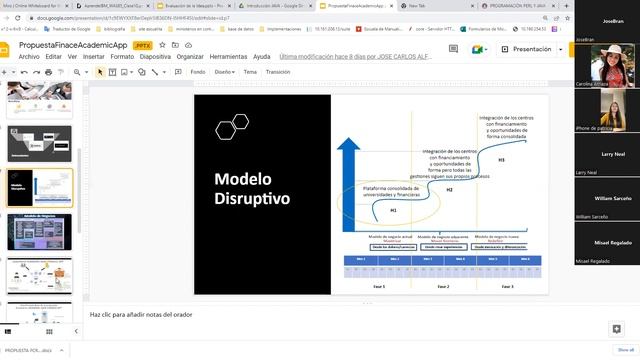Click the move to folder icon
Image resolution: width=640 pixels, height=360 pixels.
175,45
